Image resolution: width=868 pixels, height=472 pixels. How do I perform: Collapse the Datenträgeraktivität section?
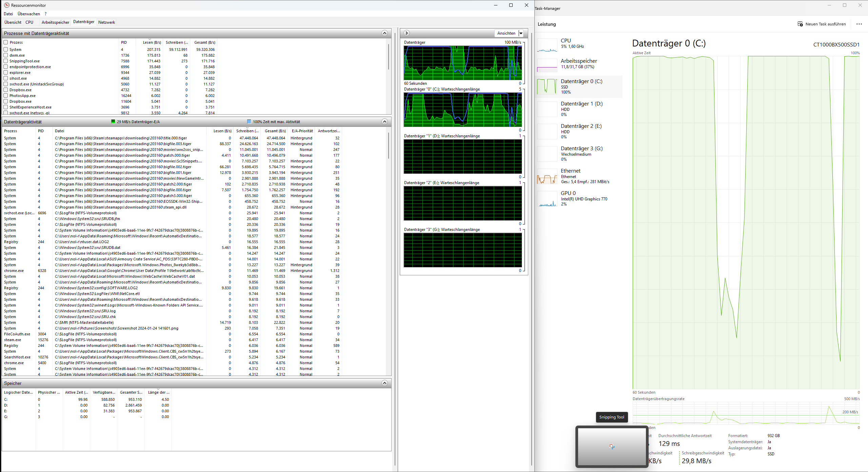pyautogui.click(x=384, y=122)
